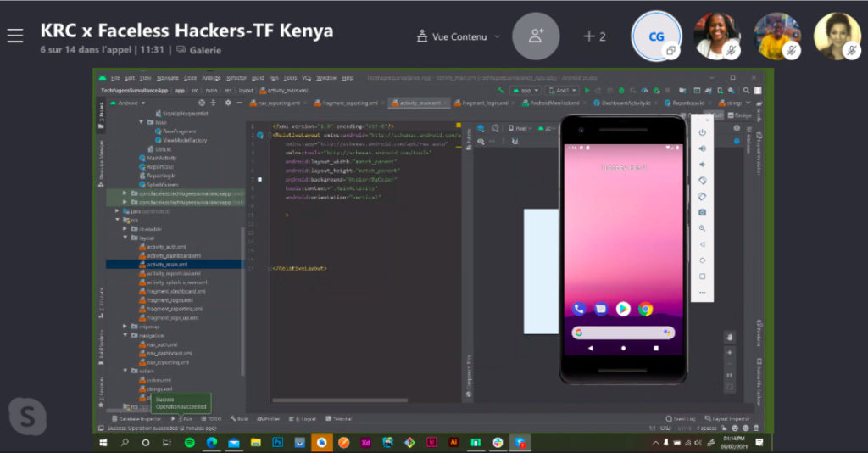Viewport: 868px width, 453px height.
Task: Click the emulator toolbar overview square
Action: (702, 277)
